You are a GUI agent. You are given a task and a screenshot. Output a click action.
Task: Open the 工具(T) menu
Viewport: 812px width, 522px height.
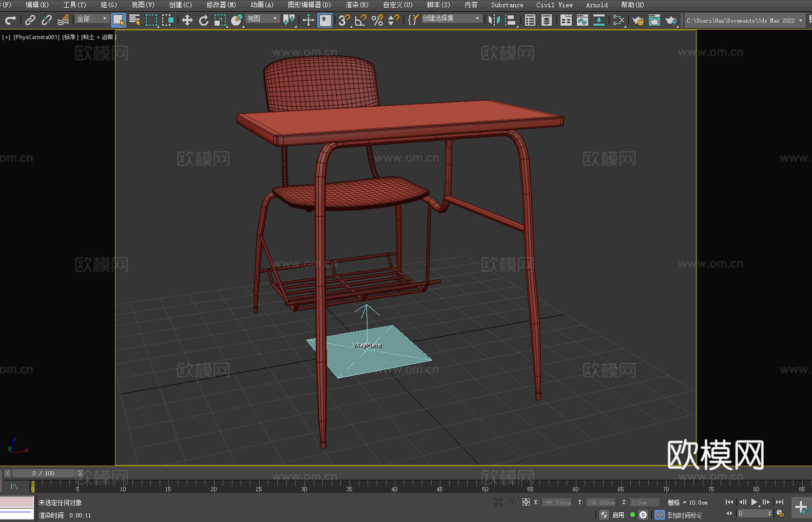[74, 5]
